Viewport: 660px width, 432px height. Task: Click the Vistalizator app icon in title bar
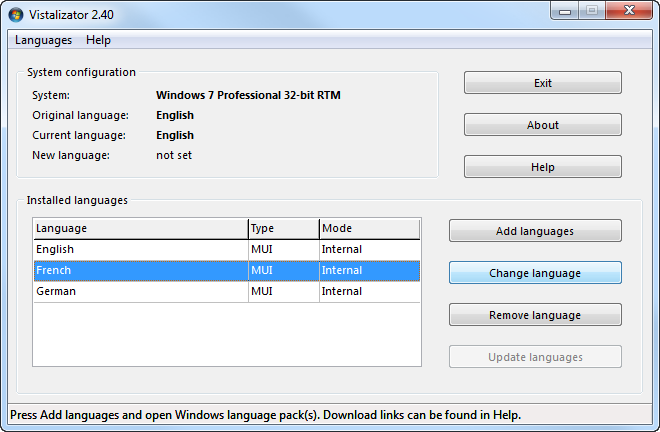coord(16,15)
